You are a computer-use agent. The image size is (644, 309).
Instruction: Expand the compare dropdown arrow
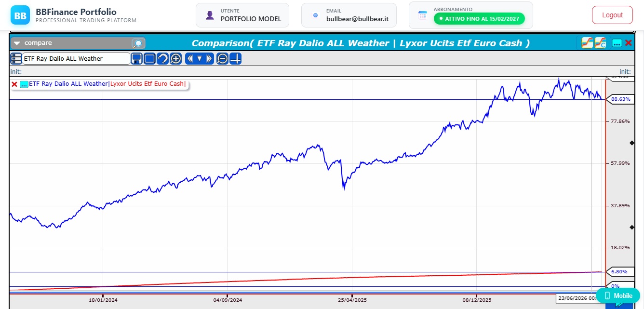(x=17, y=43)
